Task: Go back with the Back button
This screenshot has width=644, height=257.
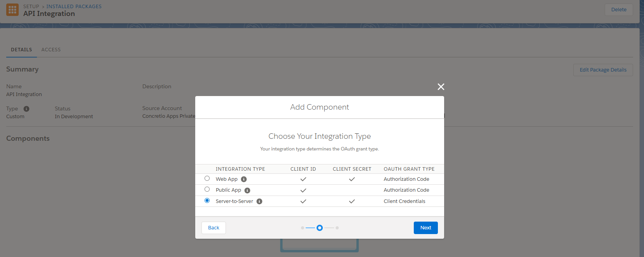Action: [x=213, y=228]
